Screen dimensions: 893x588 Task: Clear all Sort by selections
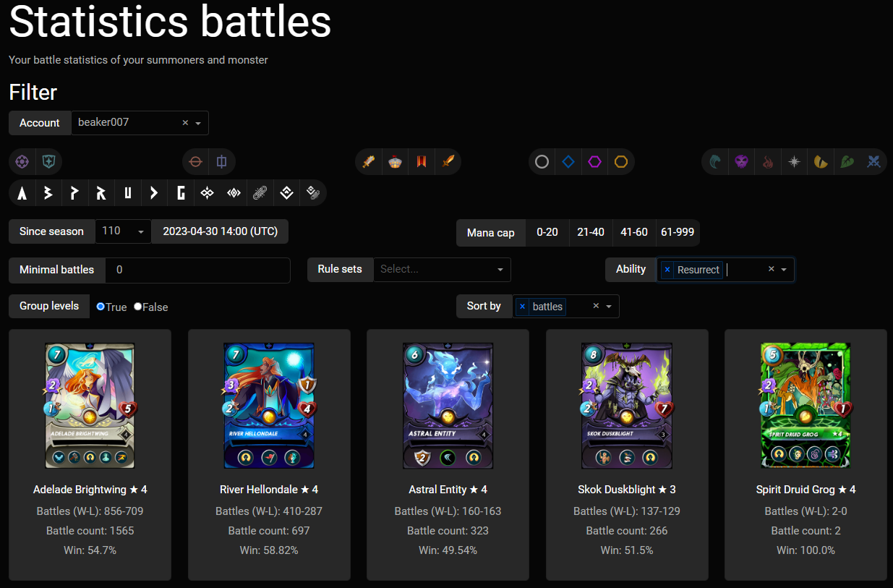tap(596, 307)
